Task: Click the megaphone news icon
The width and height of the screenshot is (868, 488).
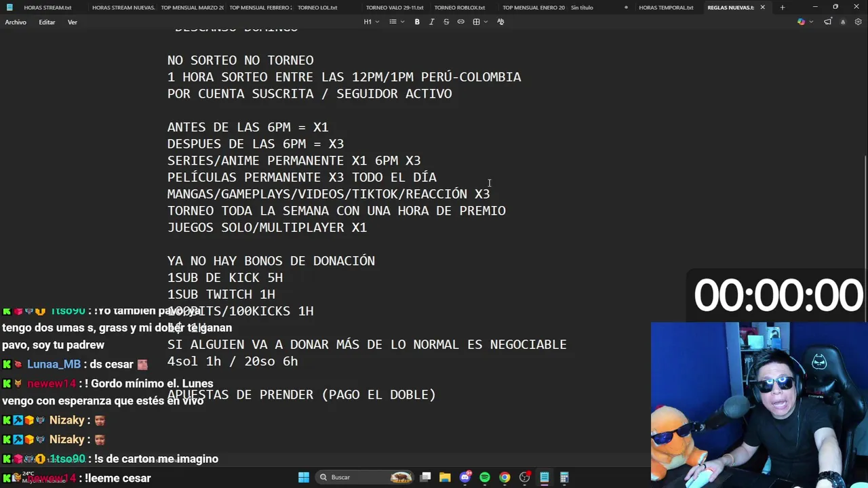Action: pyautogui.click(x=827, y=22)
